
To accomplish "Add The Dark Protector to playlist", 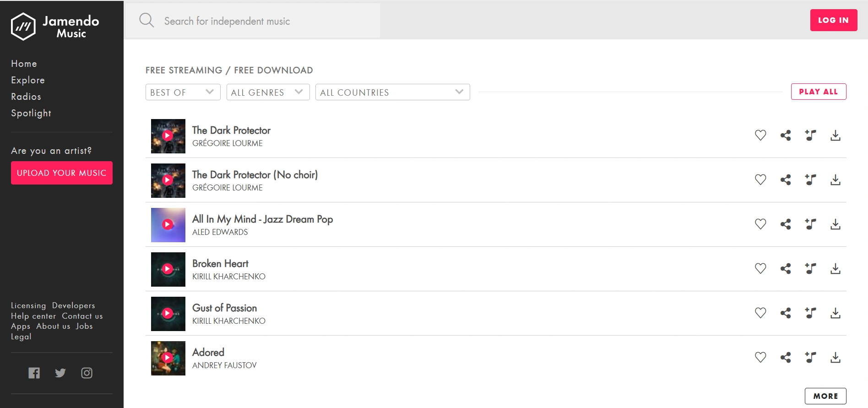I will [810, 136].
